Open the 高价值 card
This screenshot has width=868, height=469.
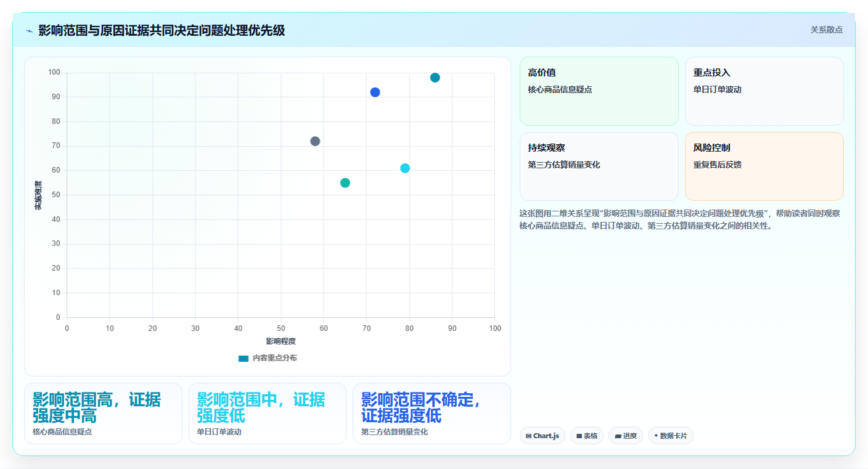click(599, 91)
